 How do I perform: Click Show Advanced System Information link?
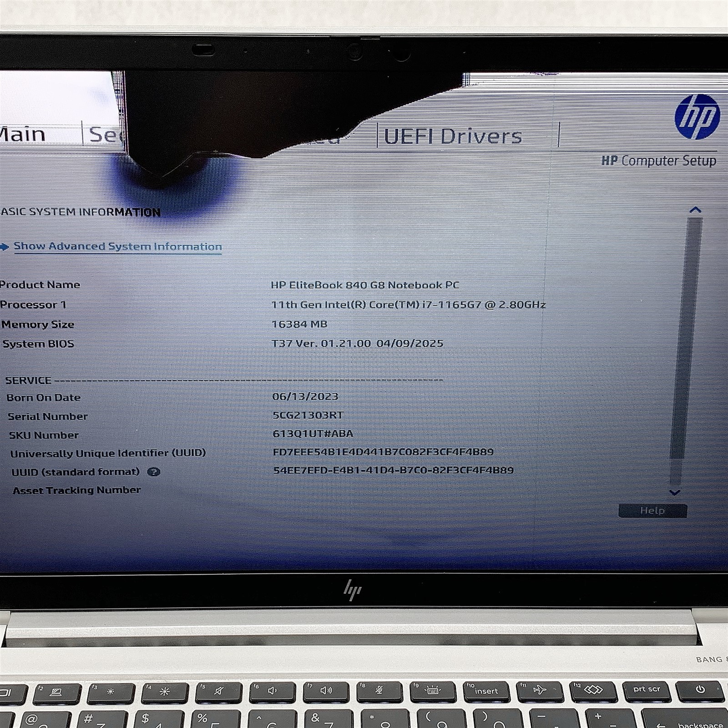tap(117, 246)
